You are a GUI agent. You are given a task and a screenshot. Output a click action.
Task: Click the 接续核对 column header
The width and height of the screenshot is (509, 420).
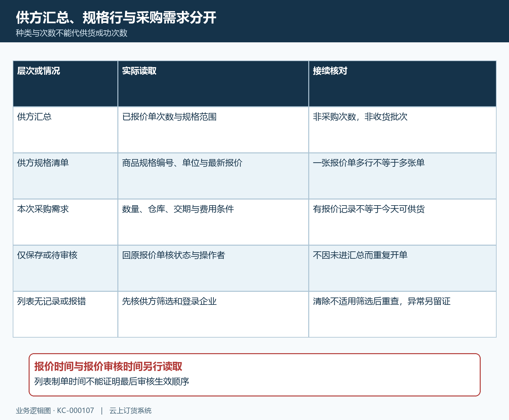[402, 84]
